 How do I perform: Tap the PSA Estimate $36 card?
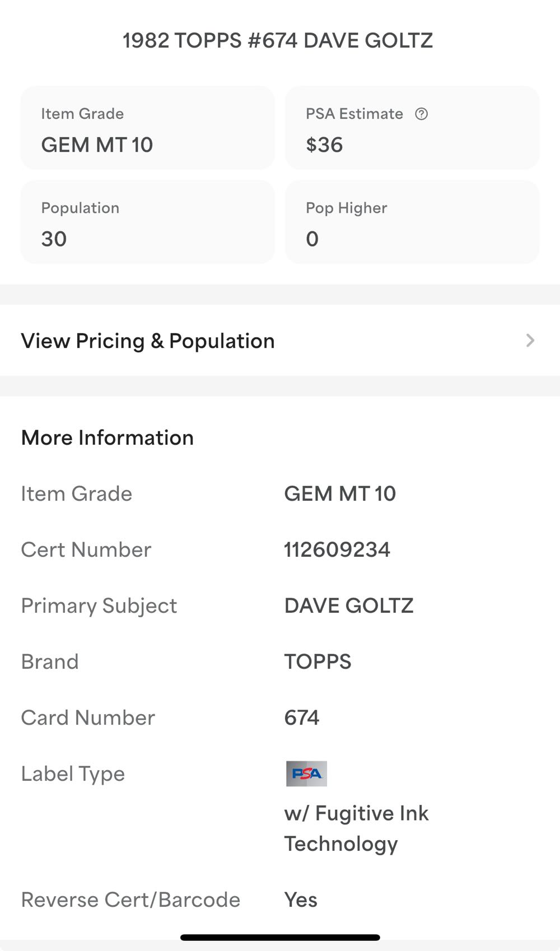(x=412, y=128)
